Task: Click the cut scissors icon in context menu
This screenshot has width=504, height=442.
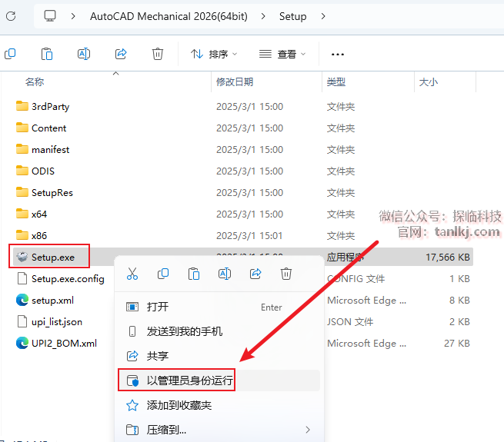Action: [x=132, y=274]
